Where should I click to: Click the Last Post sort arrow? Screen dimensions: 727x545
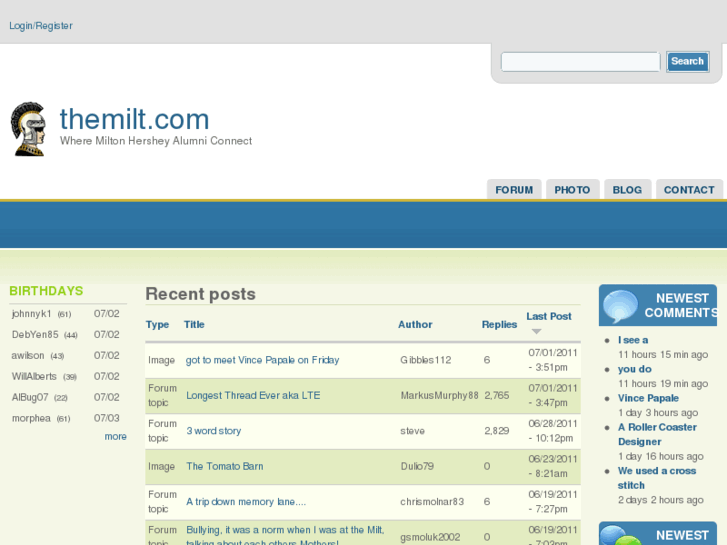[536, 331]
